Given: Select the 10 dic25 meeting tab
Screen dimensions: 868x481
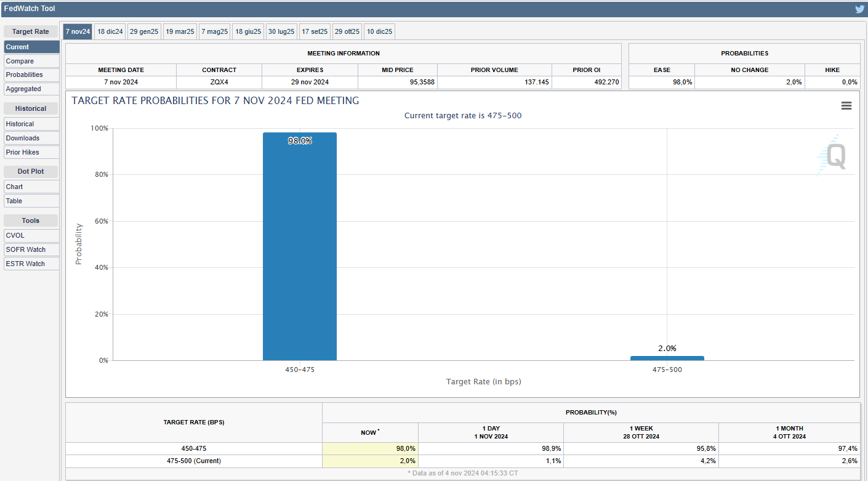Looking at the screenshot, I should click(x=379, y=31).
